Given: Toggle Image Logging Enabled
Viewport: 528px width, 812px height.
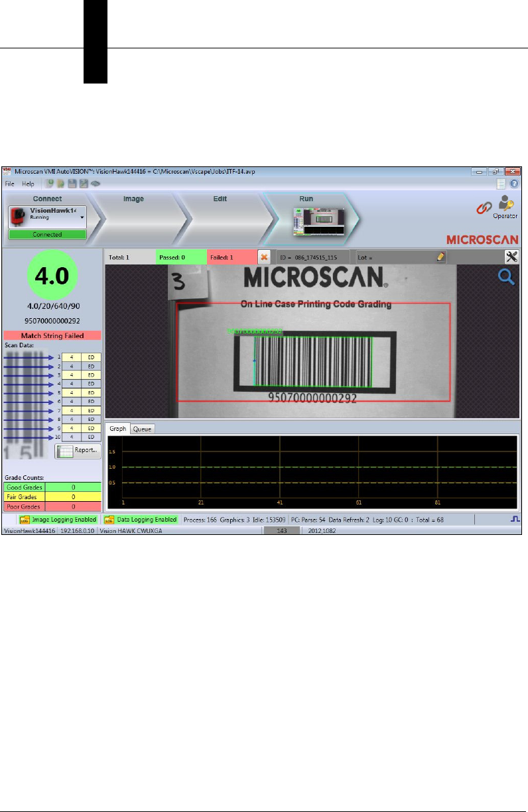Looking at the screenshot, I should coord(58,520).
